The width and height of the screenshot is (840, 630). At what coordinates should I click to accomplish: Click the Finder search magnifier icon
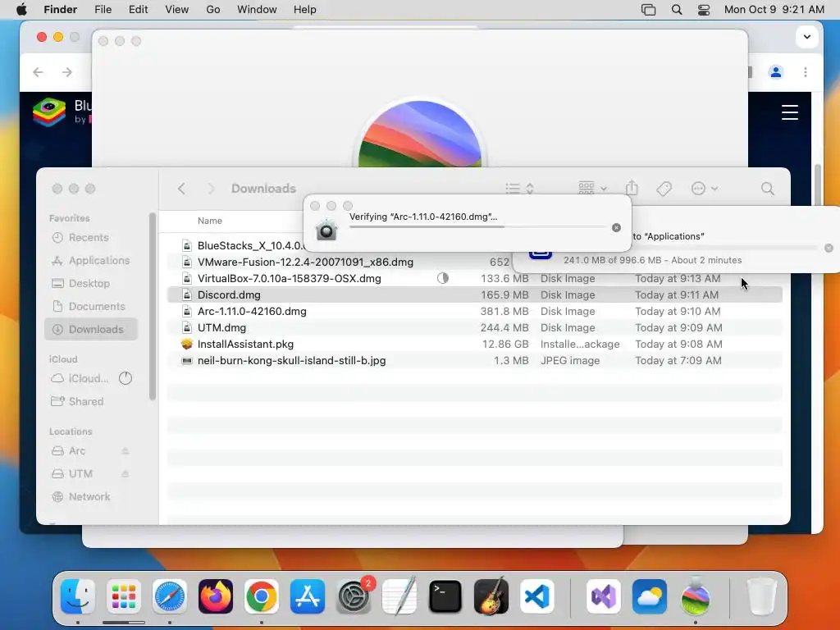[768, 189]
